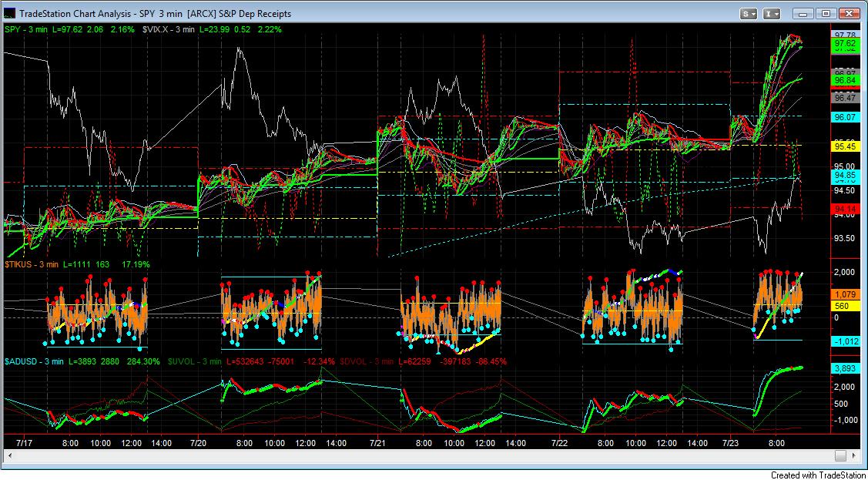The width and height of the screenshot is (868, 480).
Task: Click the 7/23 date label on time axis
Action: (x=731, y=444)
